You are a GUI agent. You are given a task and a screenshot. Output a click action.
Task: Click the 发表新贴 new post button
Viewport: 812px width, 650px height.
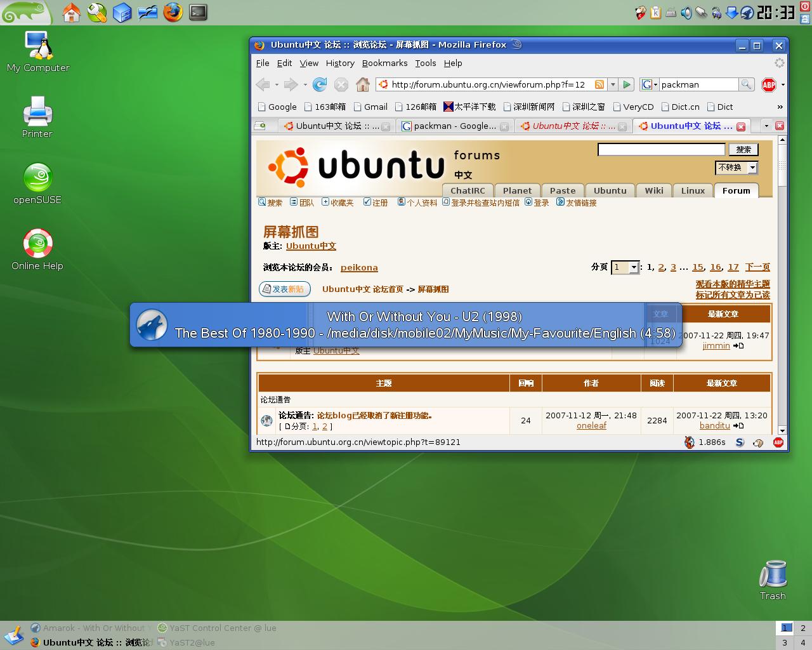coord(285,289)
